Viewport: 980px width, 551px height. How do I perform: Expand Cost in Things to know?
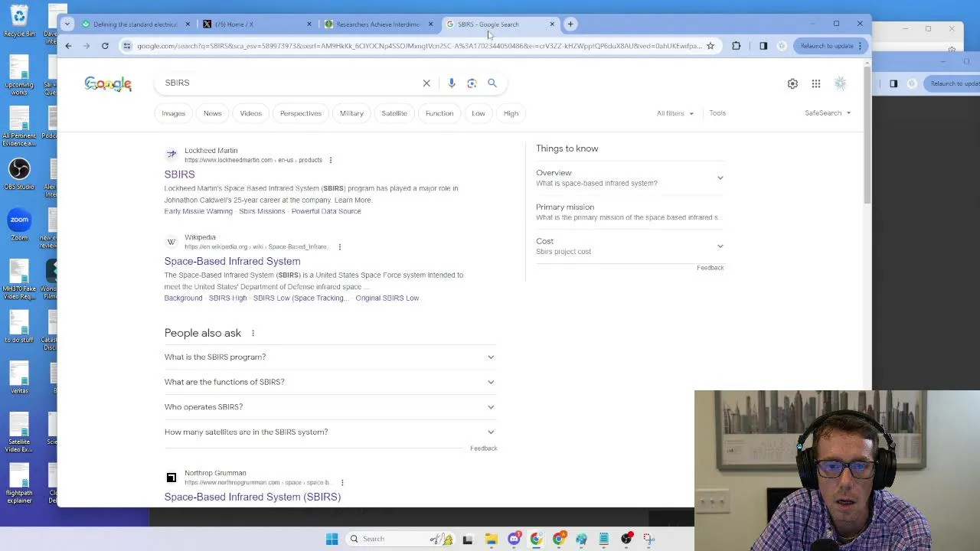click(x=629, y=246)
